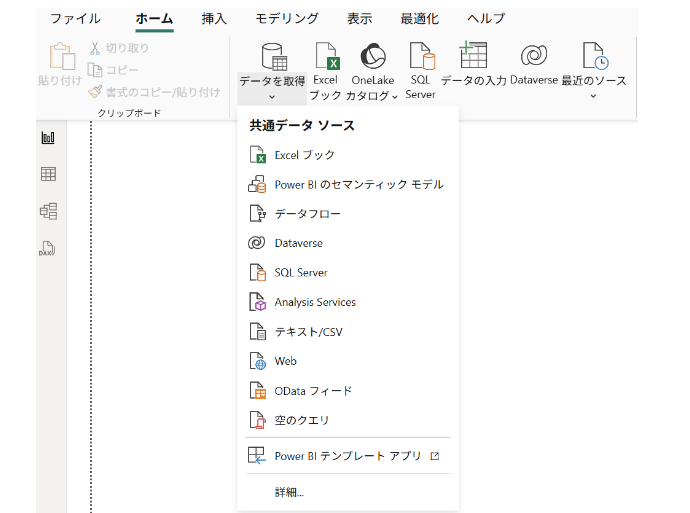Open the 最適化 tab

(419, 18)
